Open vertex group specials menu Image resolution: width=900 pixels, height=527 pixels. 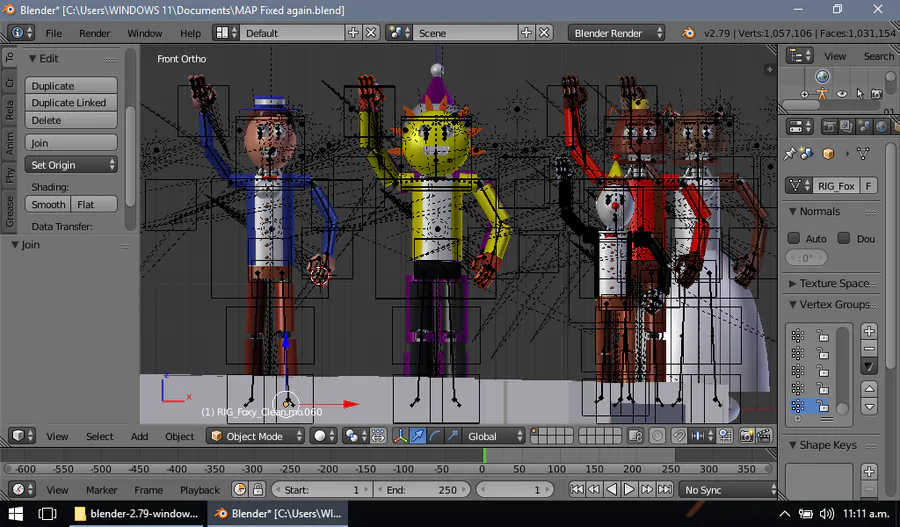[869, 366]
